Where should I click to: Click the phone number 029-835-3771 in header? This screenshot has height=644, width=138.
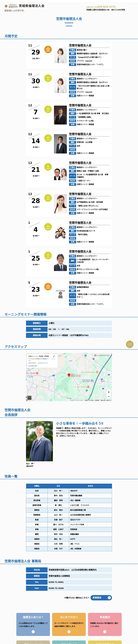click(106, 7)
